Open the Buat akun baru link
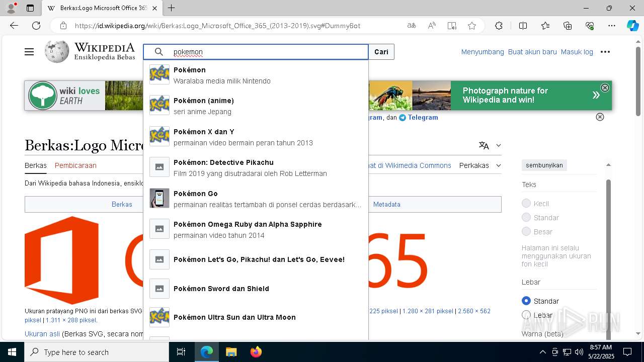This screenshot has height=362, width=644. tap(532, 52)
